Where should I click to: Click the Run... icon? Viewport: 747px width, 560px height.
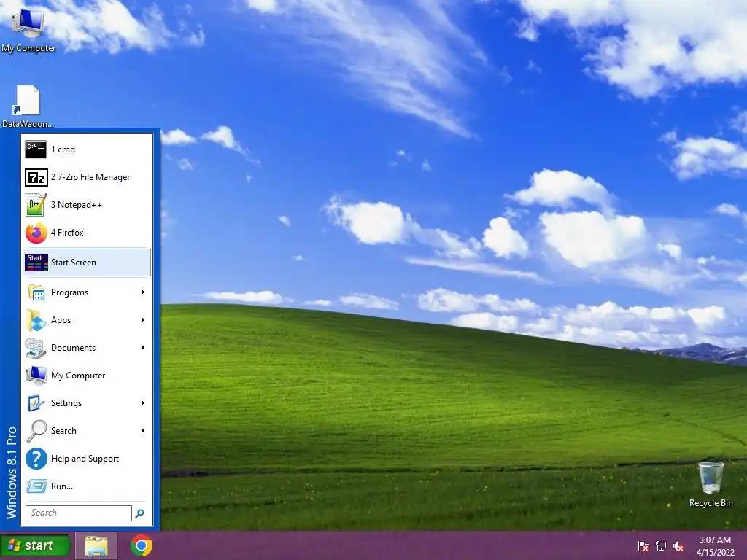[36, 486]
